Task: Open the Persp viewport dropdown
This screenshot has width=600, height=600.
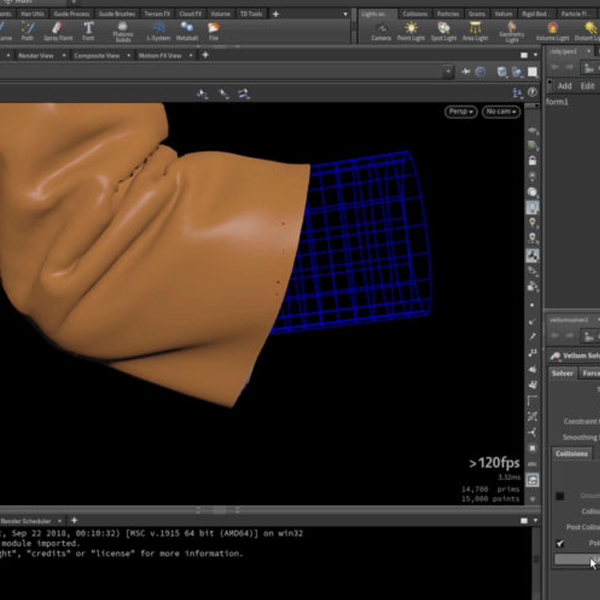Action: tap(461, 112)
